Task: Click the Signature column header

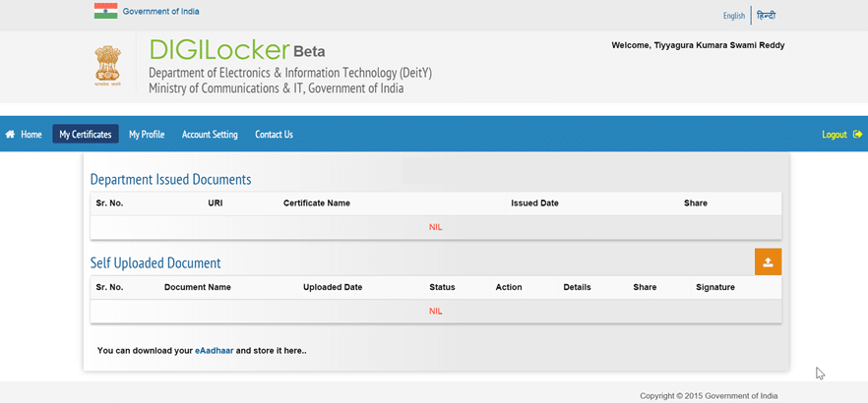Action: pyautogui.click(x=715, y=287)
